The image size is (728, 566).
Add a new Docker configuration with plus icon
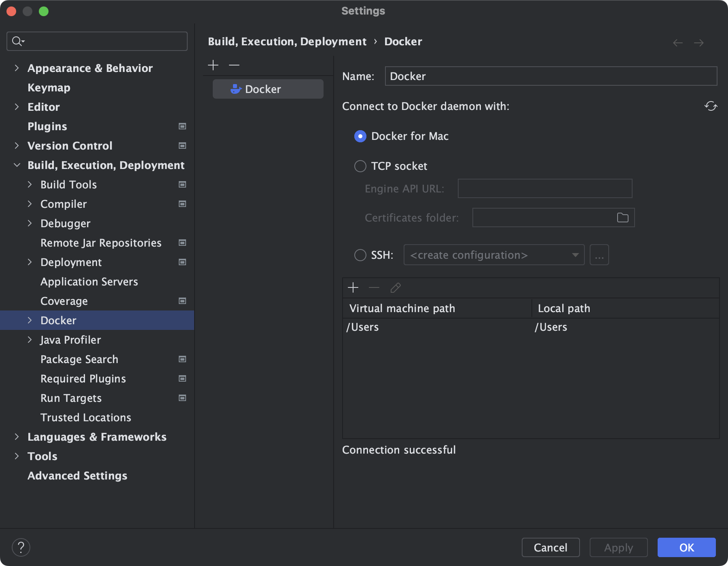(213, 65)
